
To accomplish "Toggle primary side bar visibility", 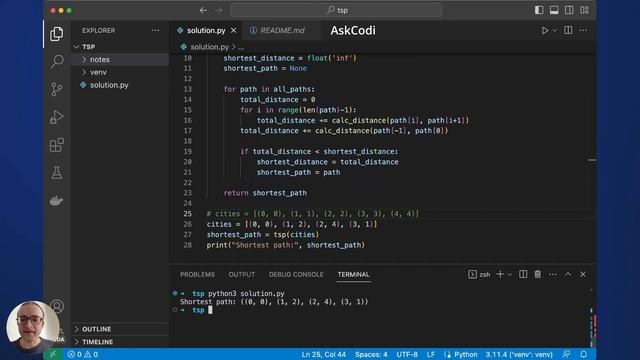I will pos(539,10).
